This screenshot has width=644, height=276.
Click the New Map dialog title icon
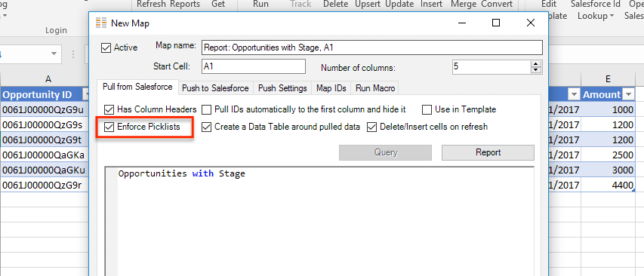pyautogui.click(x=100, y=23)
